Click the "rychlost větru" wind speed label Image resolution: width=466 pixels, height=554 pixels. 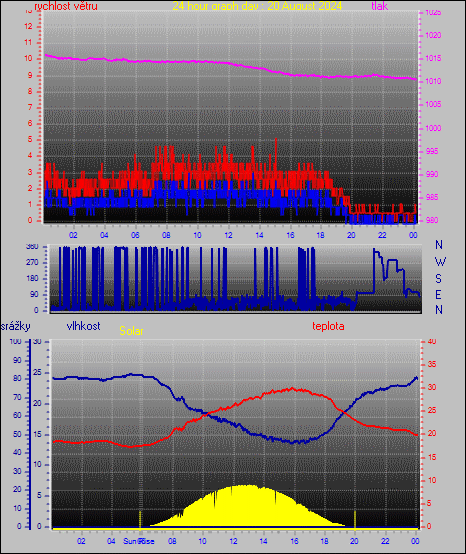tap(66, 6)
